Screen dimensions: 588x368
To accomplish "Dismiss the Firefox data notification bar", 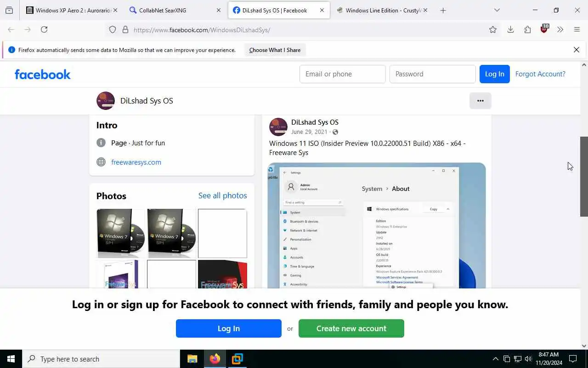I will (577, 50).
